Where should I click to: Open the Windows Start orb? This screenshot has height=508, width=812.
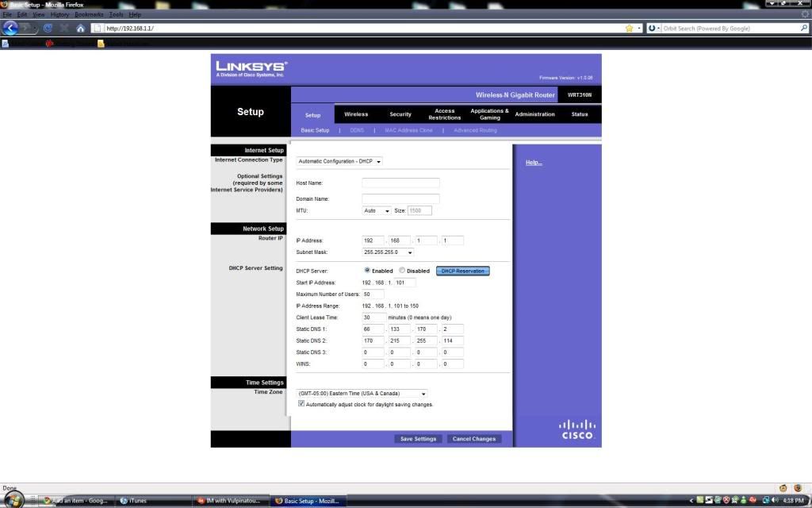pos(13,500)
